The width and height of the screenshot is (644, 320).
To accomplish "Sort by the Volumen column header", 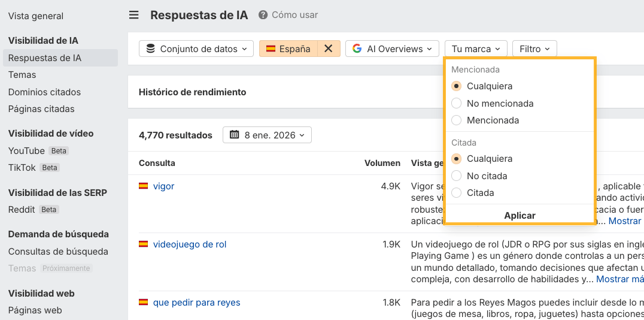I will click(382, 163).
